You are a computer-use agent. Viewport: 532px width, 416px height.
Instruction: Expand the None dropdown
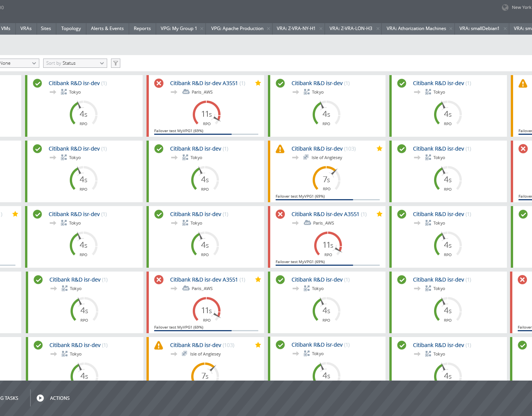19,63
